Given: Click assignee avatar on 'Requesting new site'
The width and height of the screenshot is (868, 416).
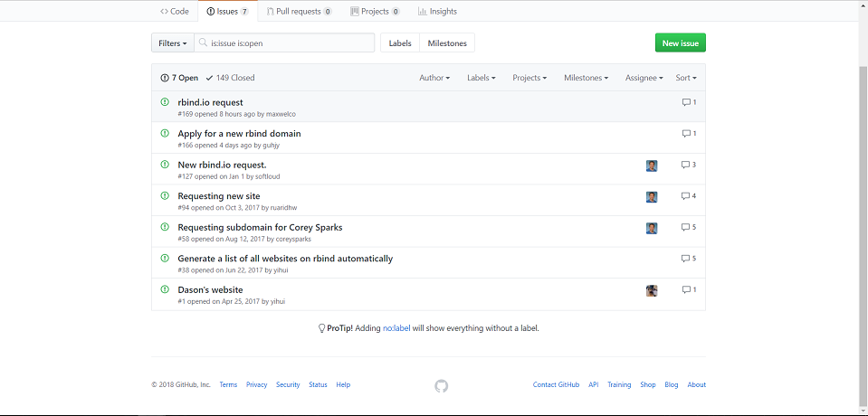Looking at the screenshot, I should click(x=652, y=197).
